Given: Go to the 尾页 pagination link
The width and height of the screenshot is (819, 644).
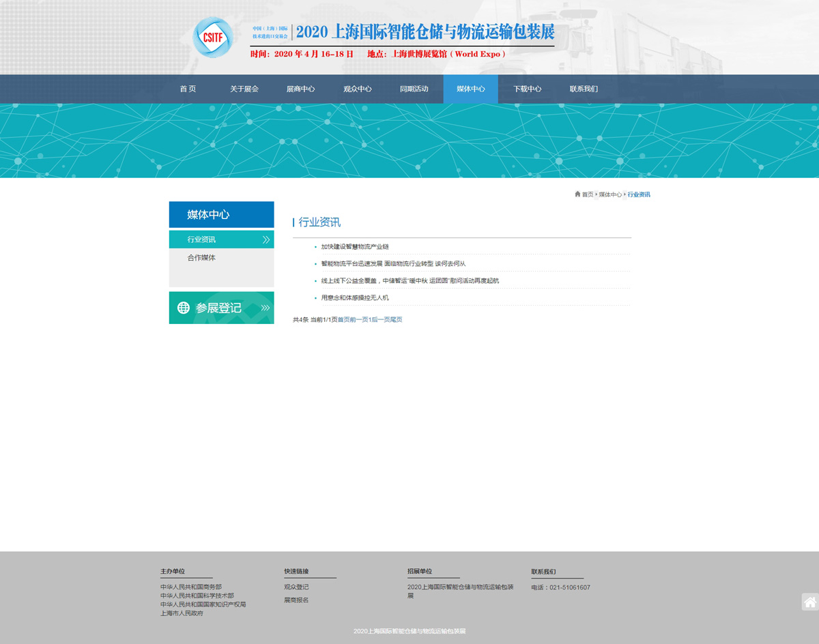Looking at the screenshot, I should [396, 319].
